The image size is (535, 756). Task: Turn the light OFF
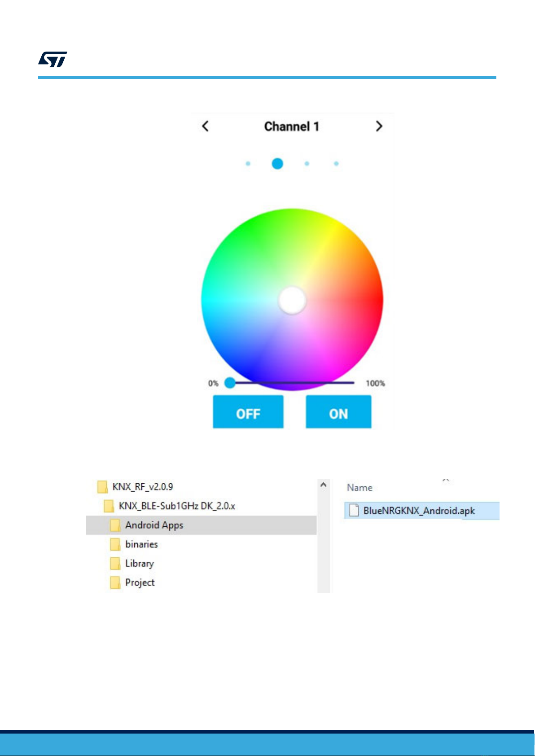click(x=248, y=412)
